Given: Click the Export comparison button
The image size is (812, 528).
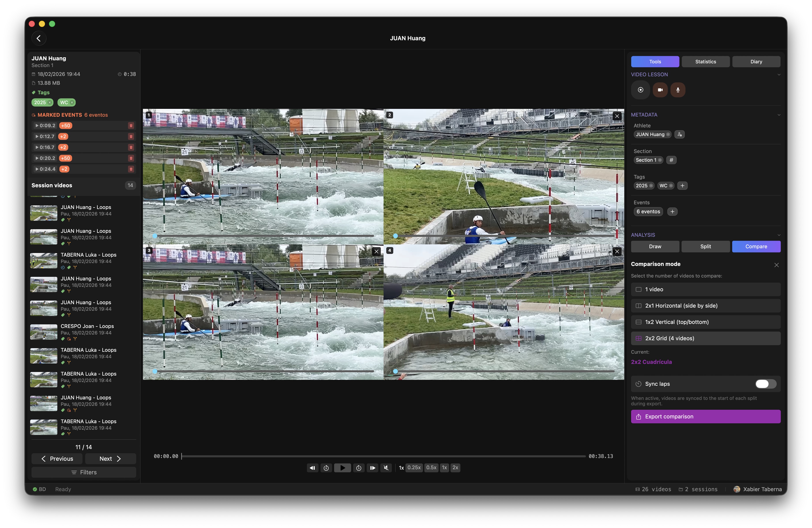Looking at the screenshot, I should [x=705, y=416].
